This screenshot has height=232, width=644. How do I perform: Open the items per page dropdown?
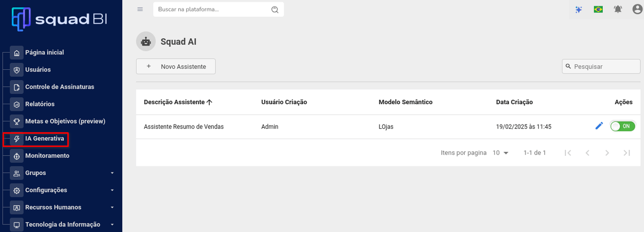point(500,153)
